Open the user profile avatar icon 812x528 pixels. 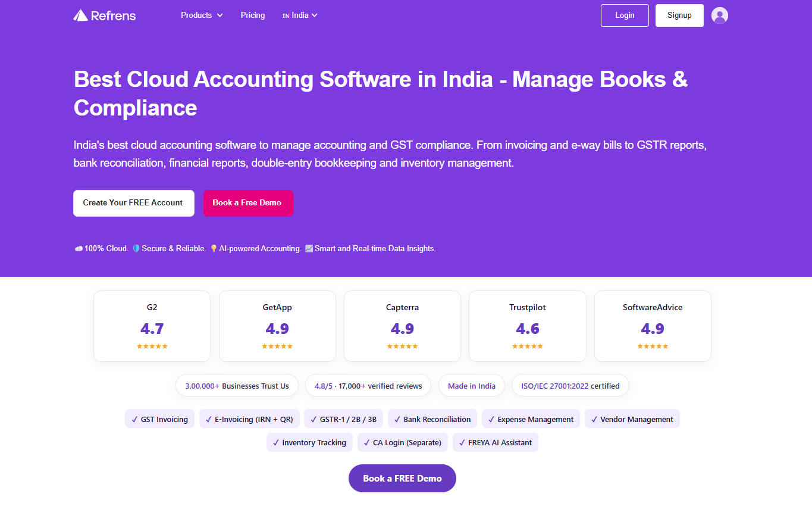click(720, 15)
